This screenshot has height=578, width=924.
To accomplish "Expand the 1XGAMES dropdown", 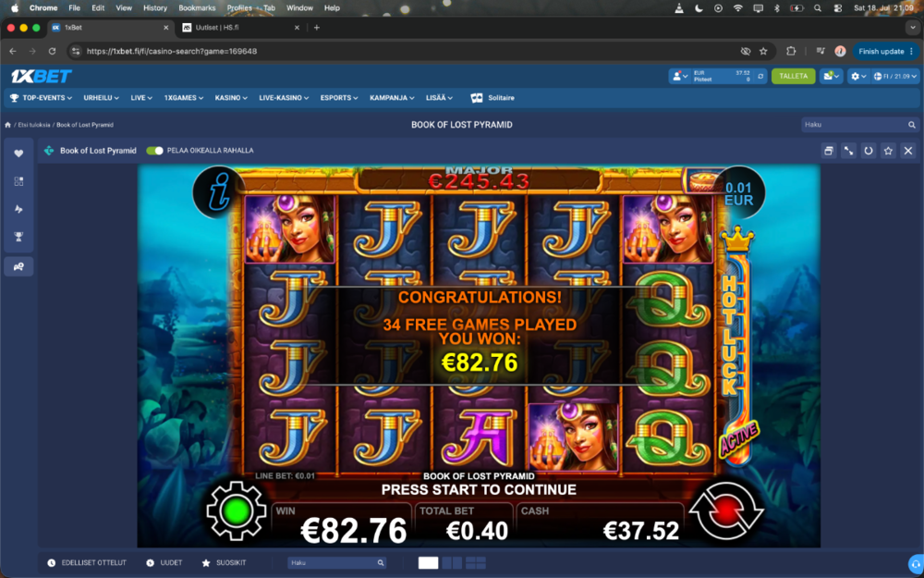I will (184, 98).
